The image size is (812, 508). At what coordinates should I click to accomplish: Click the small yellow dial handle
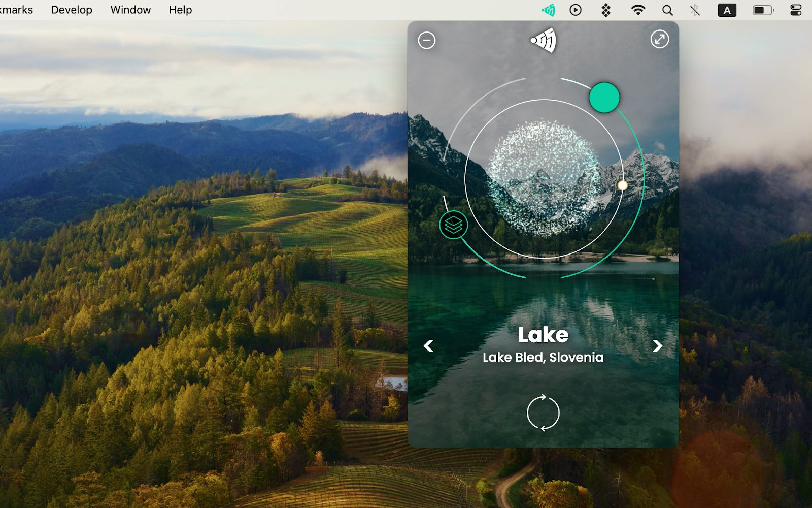pyautogui.click(x=623, y=185)
